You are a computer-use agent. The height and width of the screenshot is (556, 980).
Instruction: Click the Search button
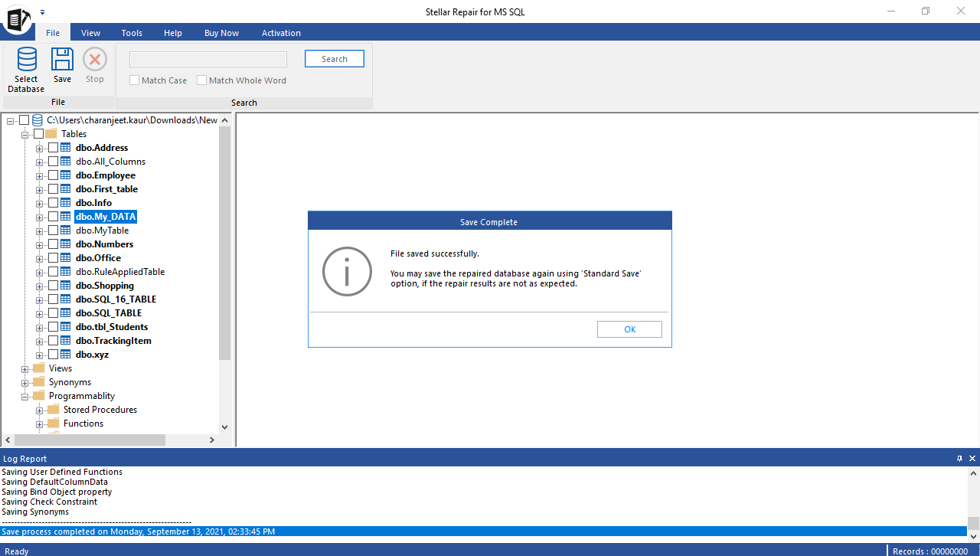[x=335, y=59]
